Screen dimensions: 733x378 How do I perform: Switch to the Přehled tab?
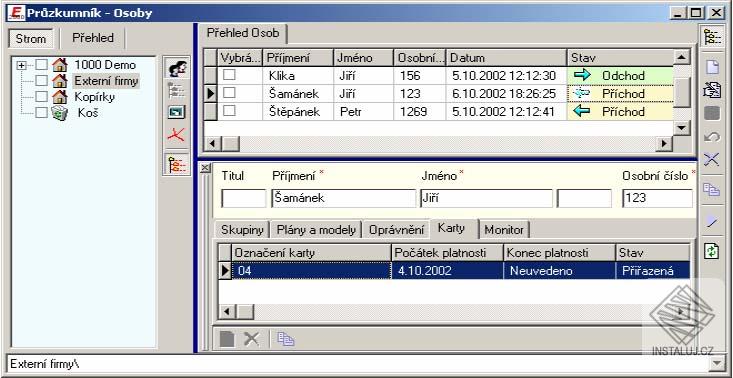[x=93, y=38]
